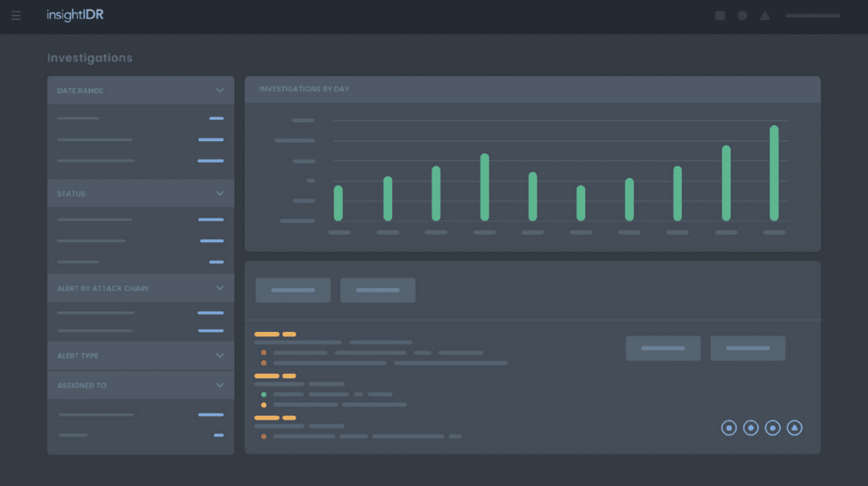Click the triangle icon in the top header
This screenshot has width=868, height=486.
click(x=765, y=15)
